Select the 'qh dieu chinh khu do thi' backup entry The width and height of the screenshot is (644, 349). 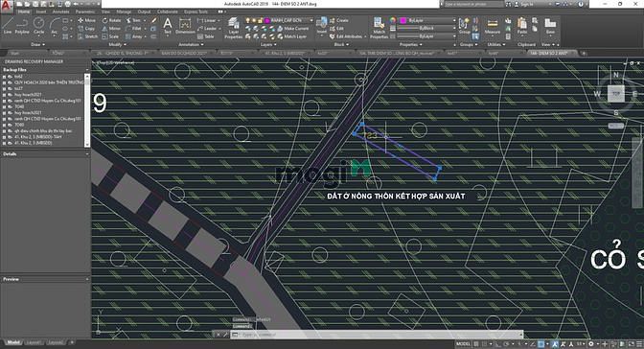click(43, 130)
